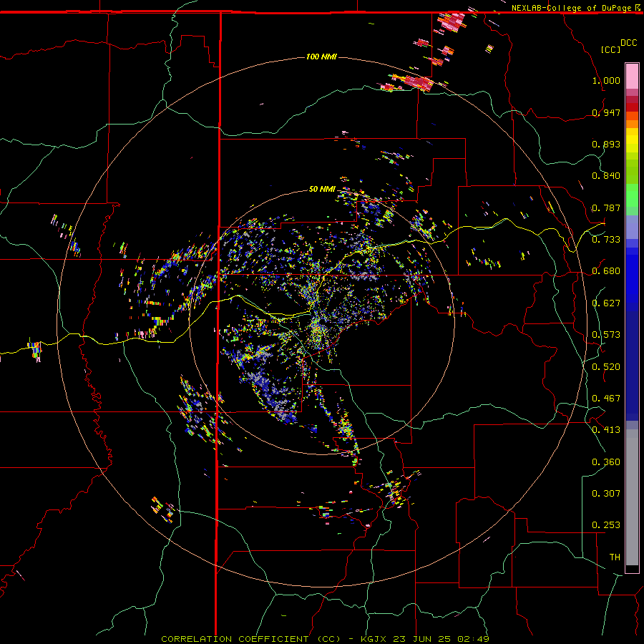
Task: Click the [CC] units label
Action: [610, 49]
